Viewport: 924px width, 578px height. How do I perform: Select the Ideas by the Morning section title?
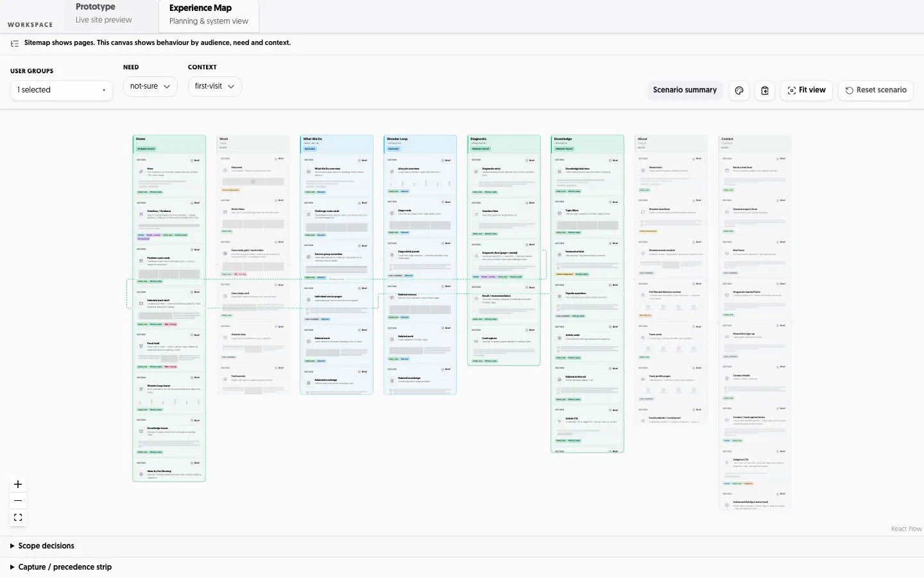tap(159, 471)
